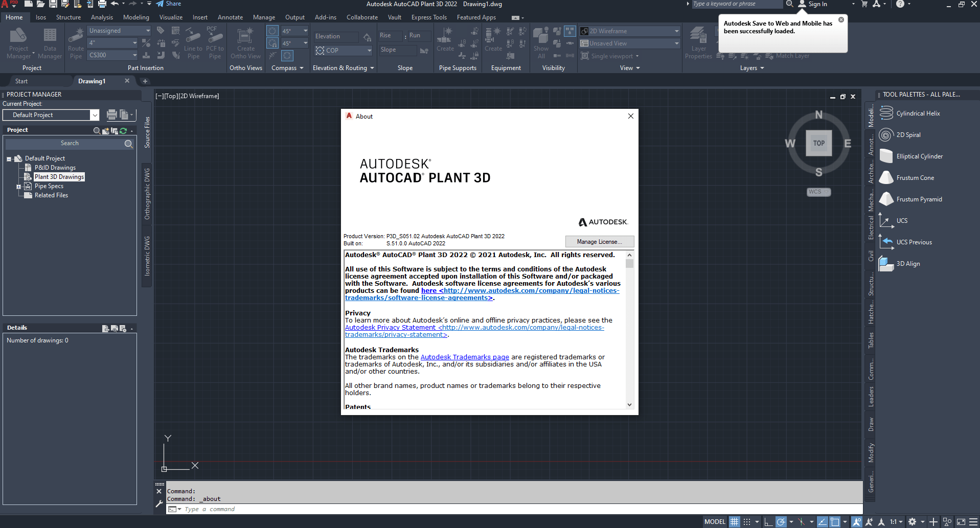Select the Elliptical Cylinder palette tool
Screen dimensions: 980x528
tap(911, 156)
